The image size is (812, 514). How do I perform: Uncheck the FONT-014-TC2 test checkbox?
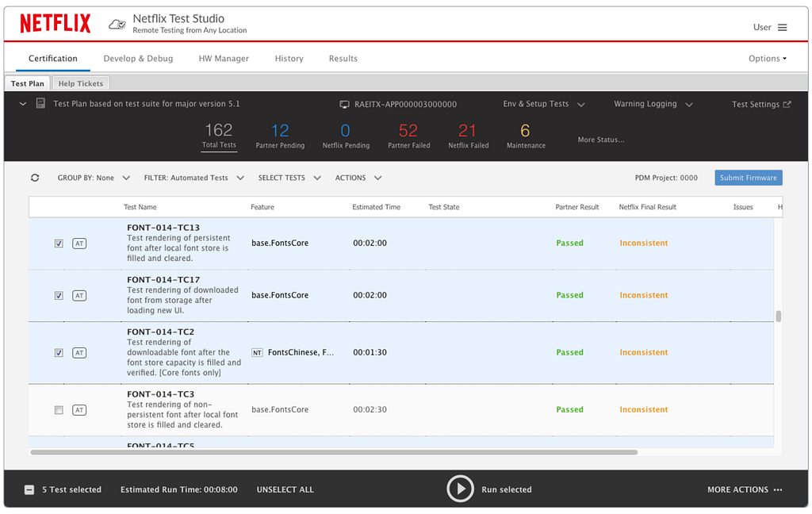[59, 353]
